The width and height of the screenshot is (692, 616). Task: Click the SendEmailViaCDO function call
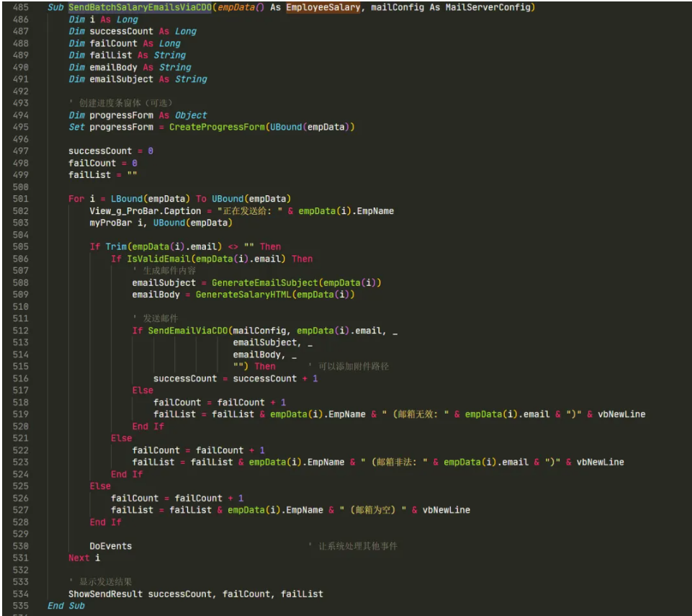tap(187, 331)
